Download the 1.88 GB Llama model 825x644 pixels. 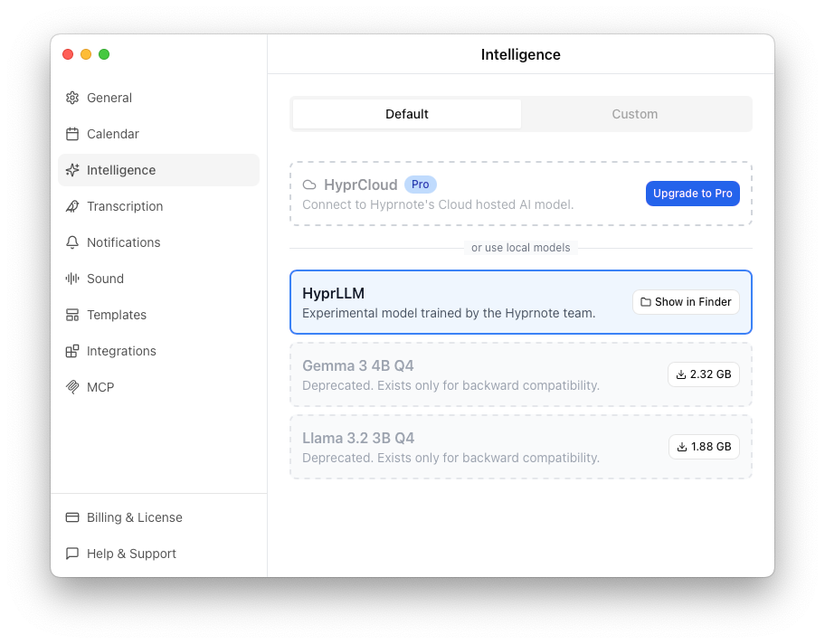pyautogui.click(x=704, y=447)
